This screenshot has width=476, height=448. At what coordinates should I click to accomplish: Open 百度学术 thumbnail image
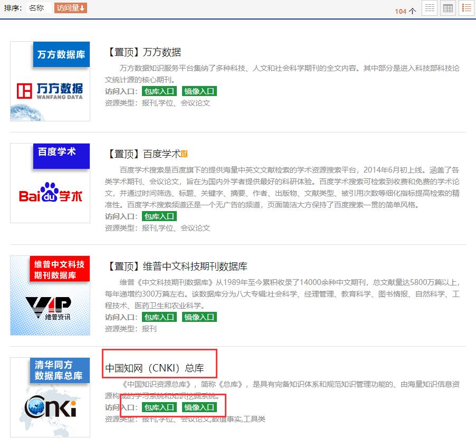(50, 183)
